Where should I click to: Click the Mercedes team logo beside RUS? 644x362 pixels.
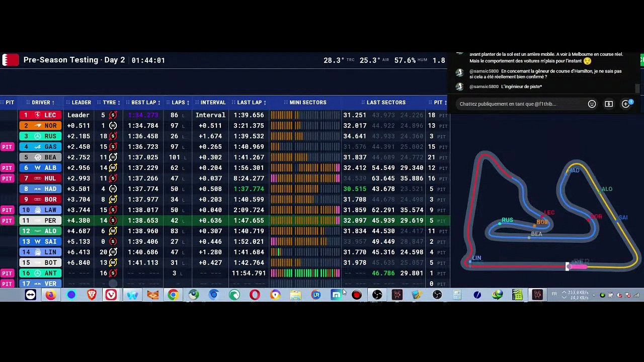tap(38, 136)
